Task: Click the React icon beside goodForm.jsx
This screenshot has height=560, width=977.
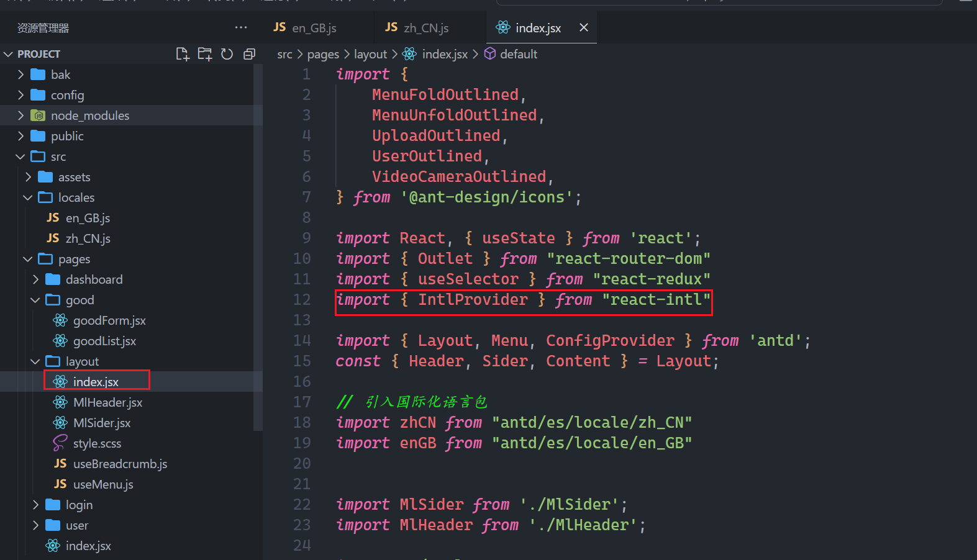Action: tap(60, 320)
